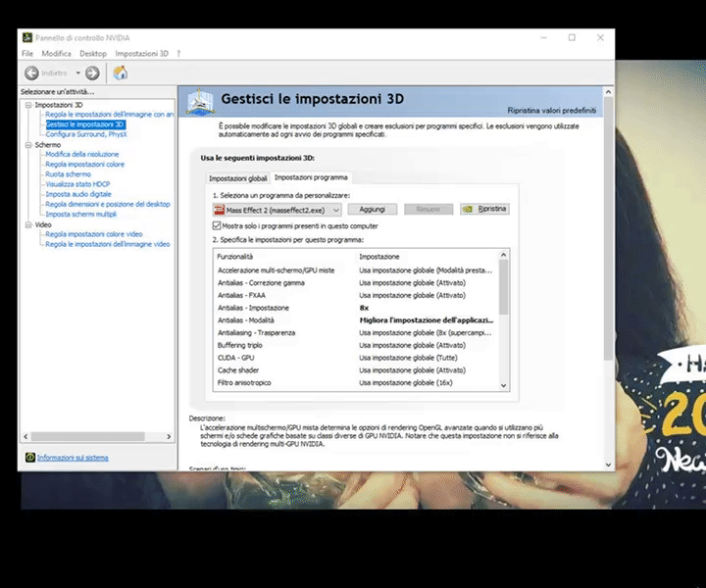Toggle 'Mostra solo i programmi presenti' checkbox
Image resolution: width=706 pixels, height=588 pixels.
click(x=217, y=225)
